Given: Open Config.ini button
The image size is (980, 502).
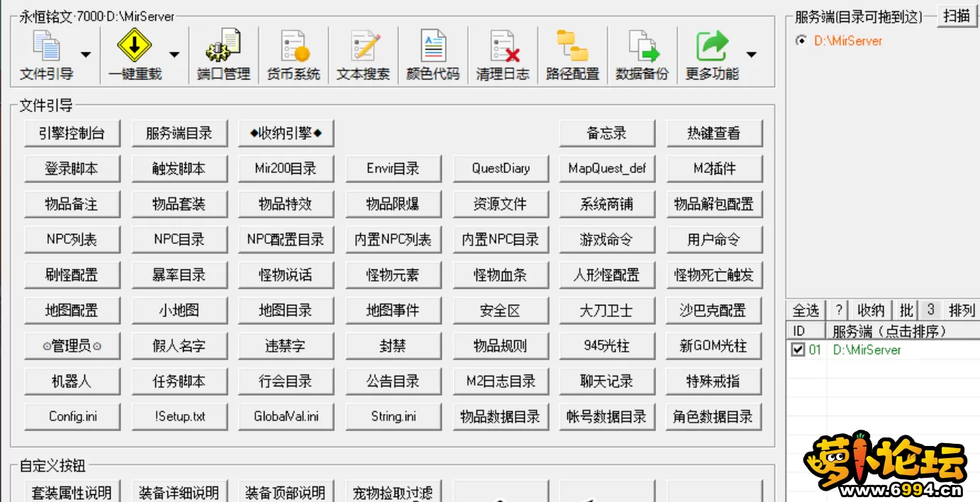Looking at the screenshot, I should [x=72, y=417].
